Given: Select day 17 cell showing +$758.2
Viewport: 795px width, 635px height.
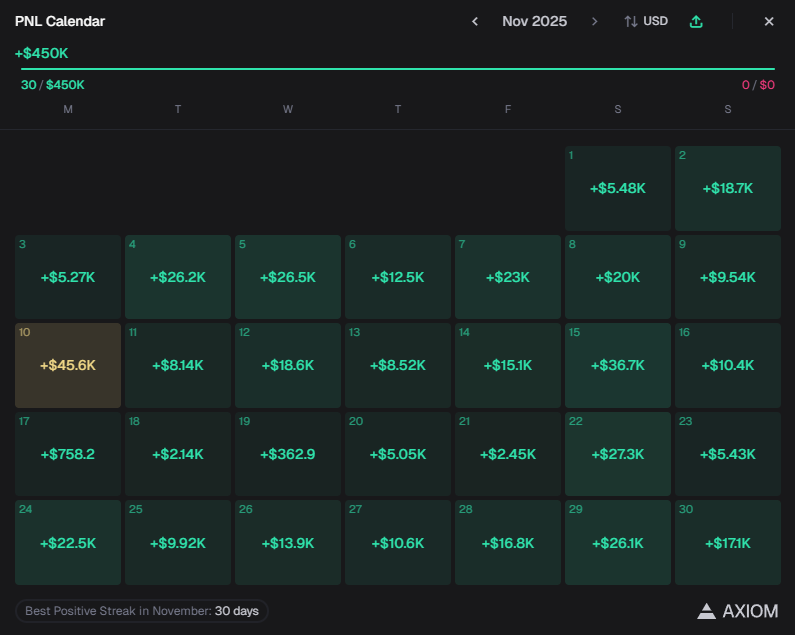Looking at the screenshot, I should coord(68,454).
